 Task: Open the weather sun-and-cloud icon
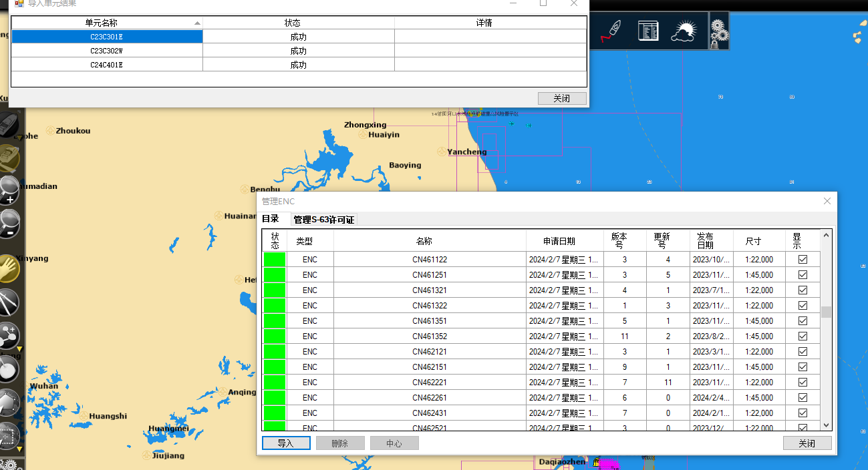click(x=684, y=31)
